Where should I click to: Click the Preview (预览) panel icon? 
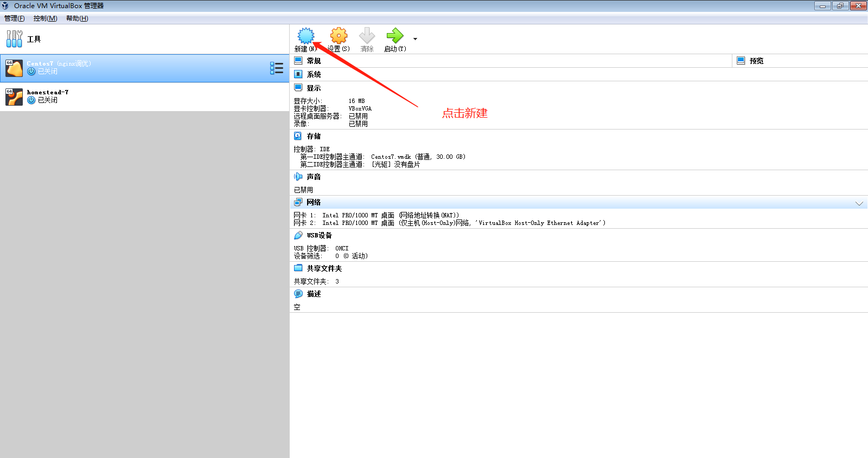coord(741,61)
